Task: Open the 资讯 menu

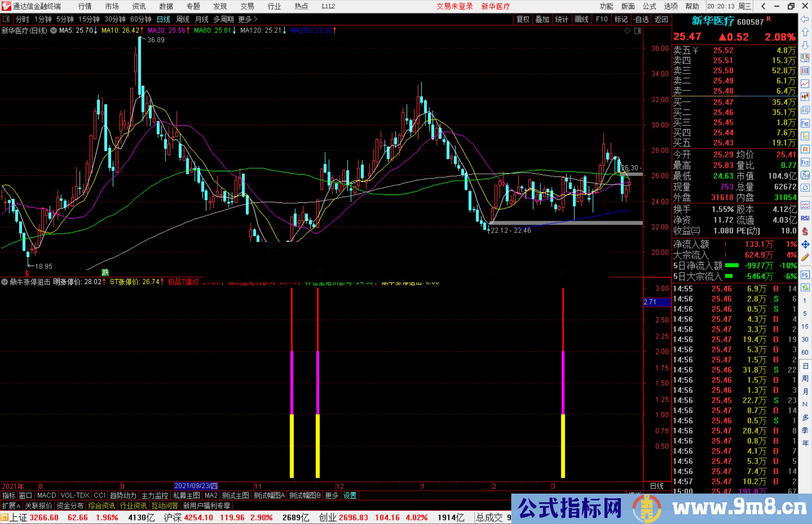Action: pos(139,6)
